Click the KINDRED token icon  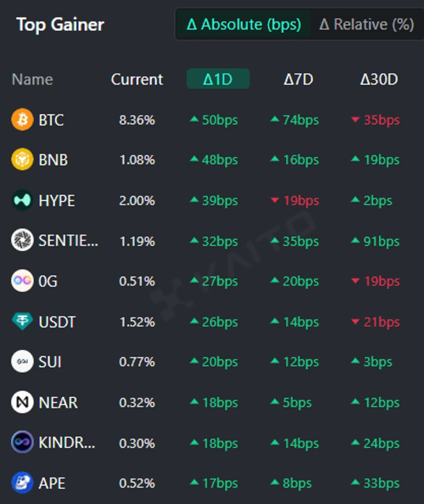point(22,442)
